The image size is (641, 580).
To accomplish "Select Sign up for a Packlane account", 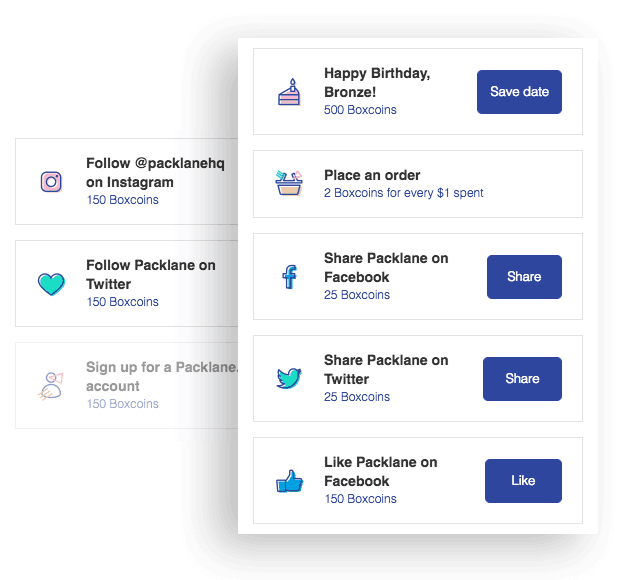I will [x=127, y=385].
